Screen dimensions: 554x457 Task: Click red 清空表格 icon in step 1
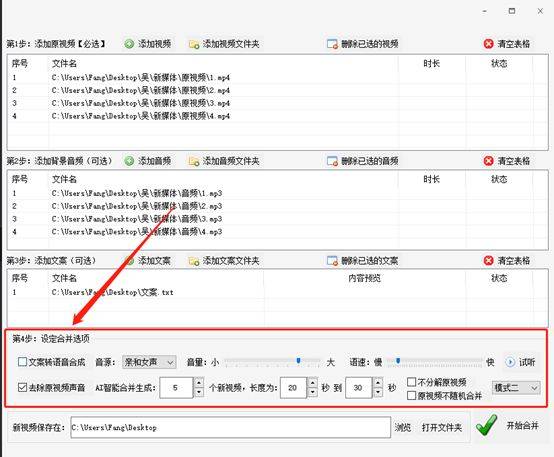coord(488,44)
